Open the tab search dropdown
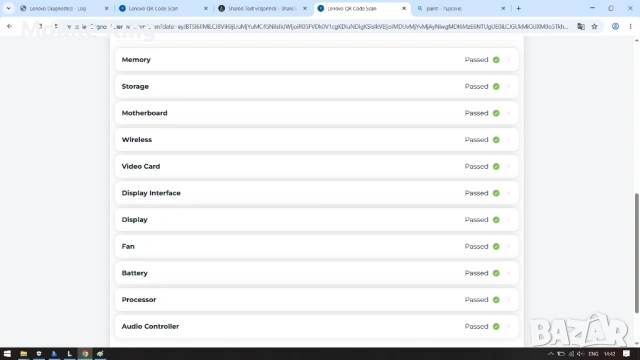 pos(8,8)
